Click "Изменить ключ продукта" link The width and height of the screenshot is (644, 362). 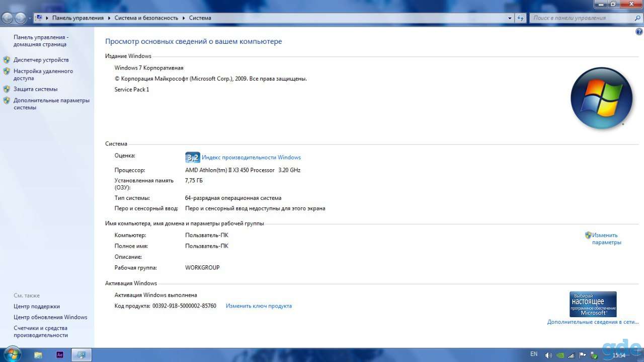(x=259, y=306)
